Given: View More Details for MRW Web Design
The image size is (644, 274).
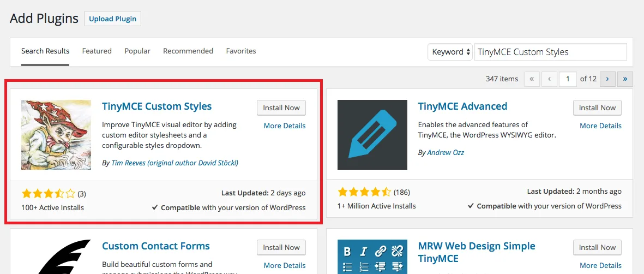Looking at the screenshot, I should (600, 266).
